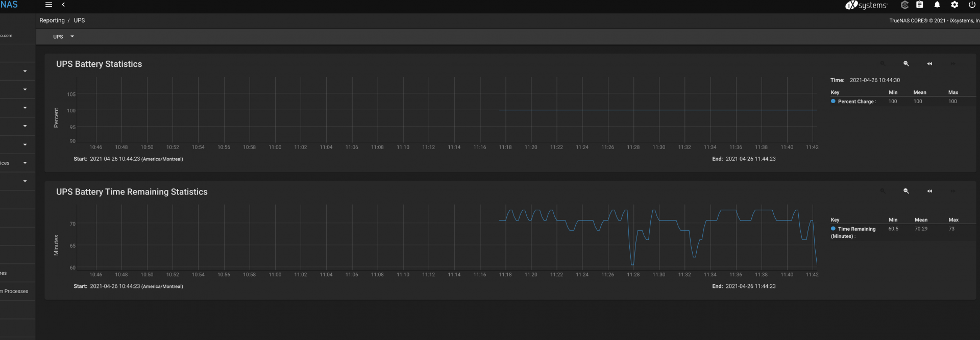Open the UPS report type dropdown
The width and height of the screenshot is (980, 340).
(x=64, y=37)
